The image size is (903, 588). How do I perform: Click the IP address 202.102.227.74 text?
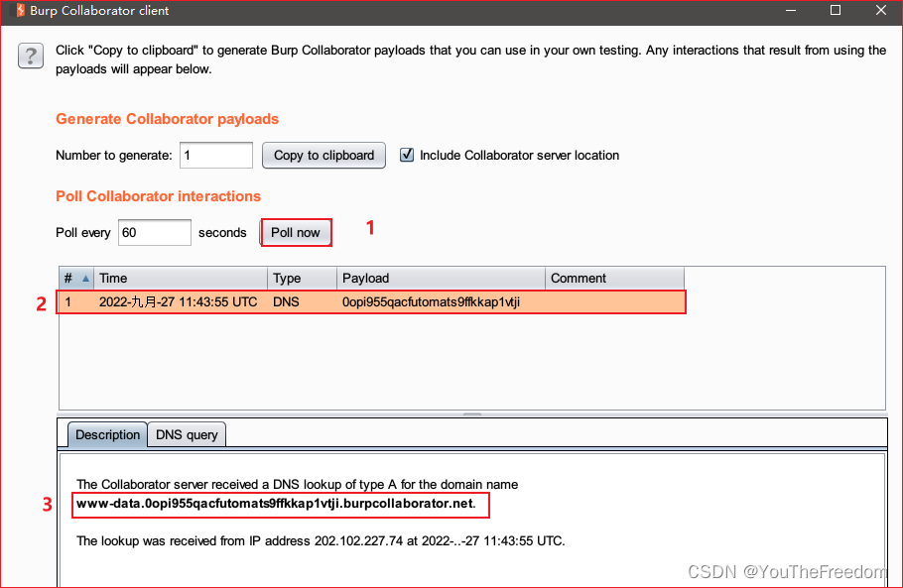358,540
